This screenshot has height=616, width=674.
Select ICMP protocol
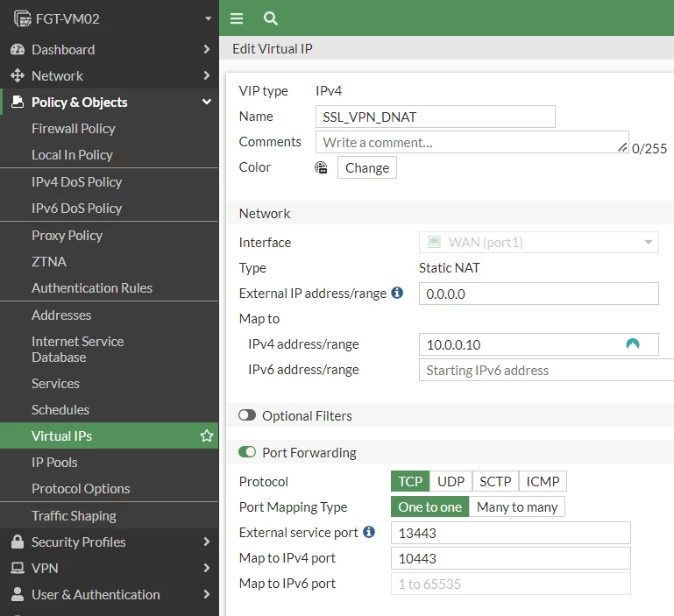click(x=543, y=481)
